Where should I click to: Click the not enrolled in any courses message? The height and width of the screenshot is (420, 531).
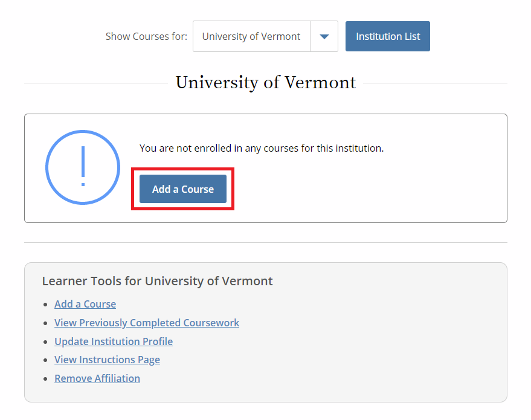pos(262,148)
